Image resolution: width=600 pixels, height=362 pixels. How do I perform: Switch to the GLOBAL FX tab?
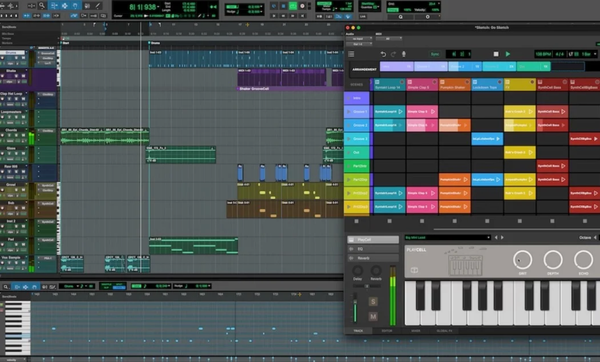444,331
